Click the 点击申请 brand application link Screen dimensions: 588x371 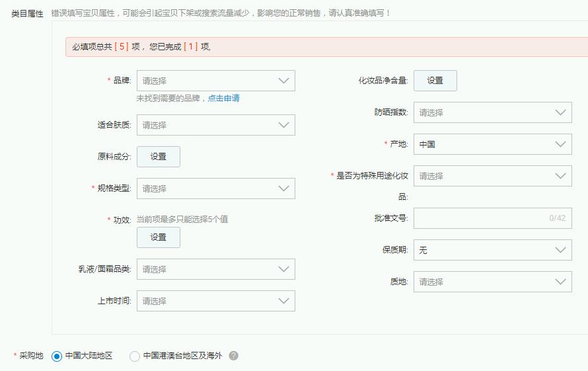coord(224,99)
